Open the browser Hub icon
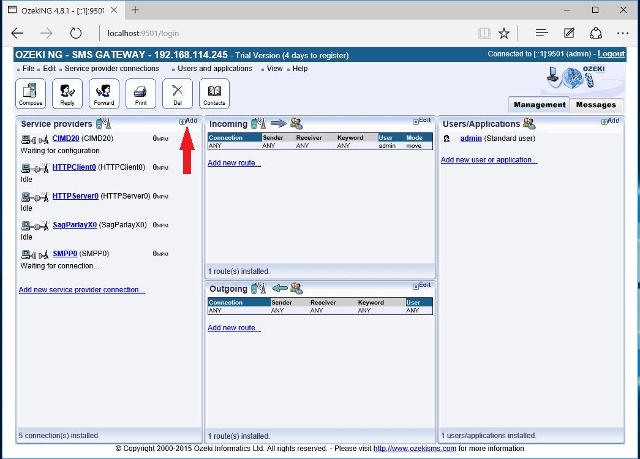 [541, 33]
